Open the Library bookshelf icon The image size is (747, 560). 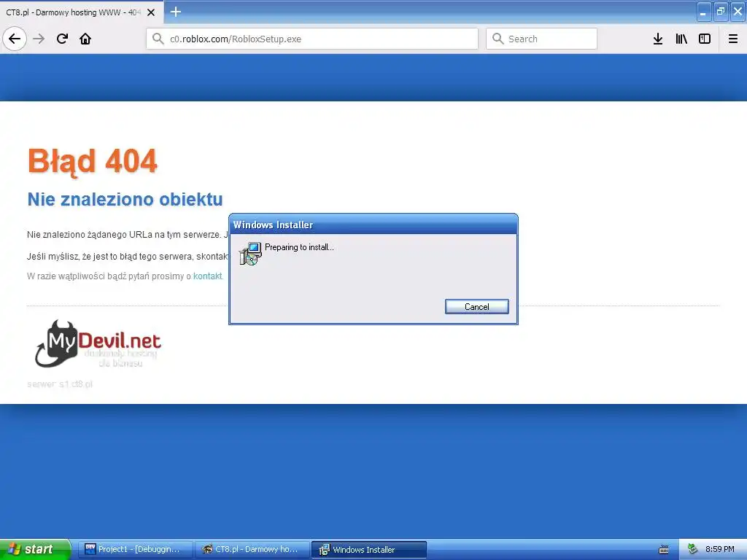pos(681,39)
